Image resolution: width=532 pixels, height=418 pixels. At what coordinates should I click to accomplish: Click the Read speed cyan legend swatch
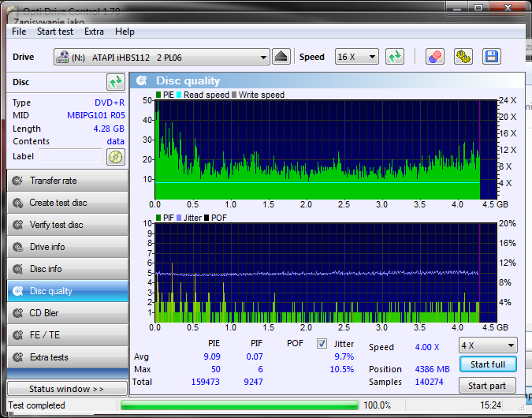click(179, 95)
